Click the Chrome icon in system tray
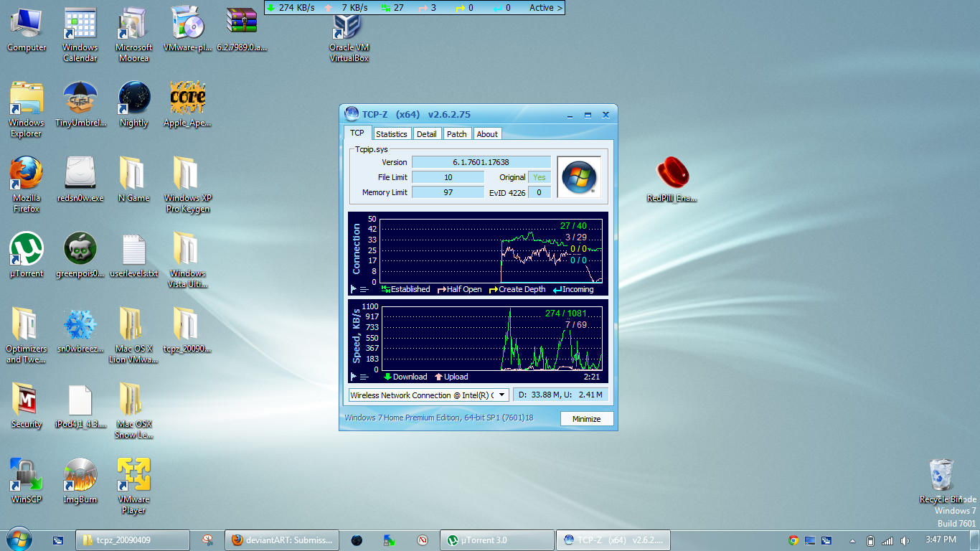 793,540
